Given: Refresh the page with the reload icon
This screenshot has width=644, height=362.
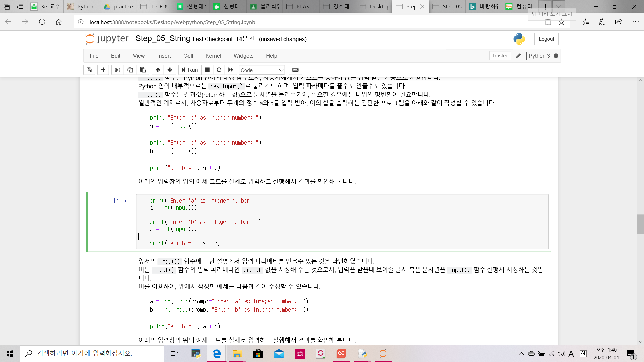Looking at the screenshot, I should point(42,22).
